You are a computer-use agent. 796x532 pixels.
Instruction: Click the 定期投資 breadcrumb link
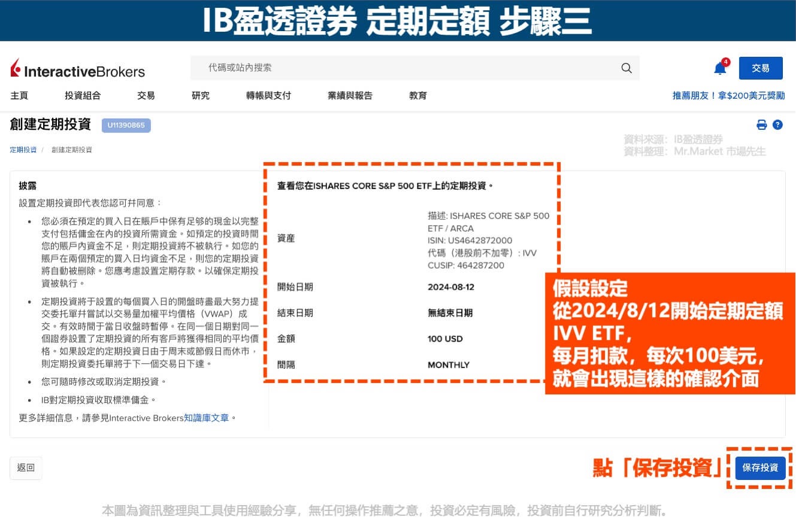[23, 150]
